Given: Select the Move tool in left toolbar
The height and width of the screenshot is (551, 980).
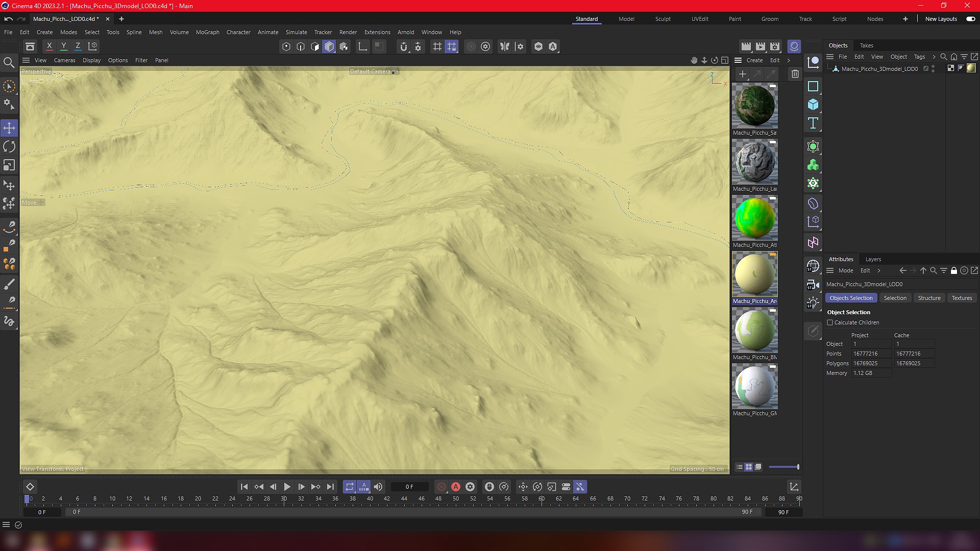Looking at the screenshot, I should click(x=9, y=128).
